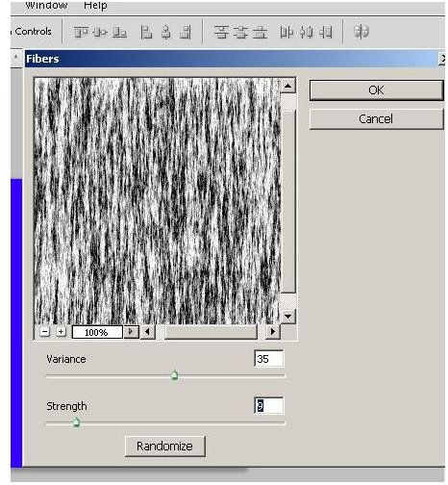
Task: Click the align right edges icon
Action: pos(186,32)
